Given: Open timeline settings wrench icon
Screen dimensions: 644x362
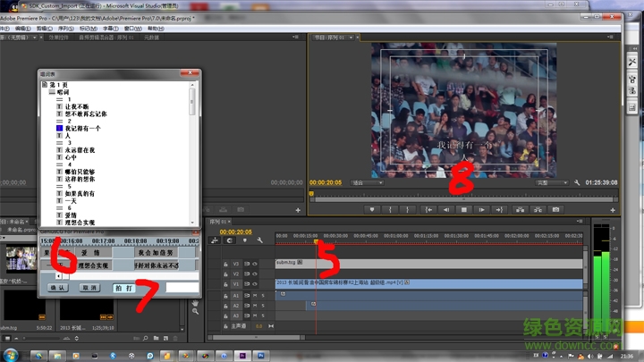Looking at the screenshot, I should pos(259,240).
